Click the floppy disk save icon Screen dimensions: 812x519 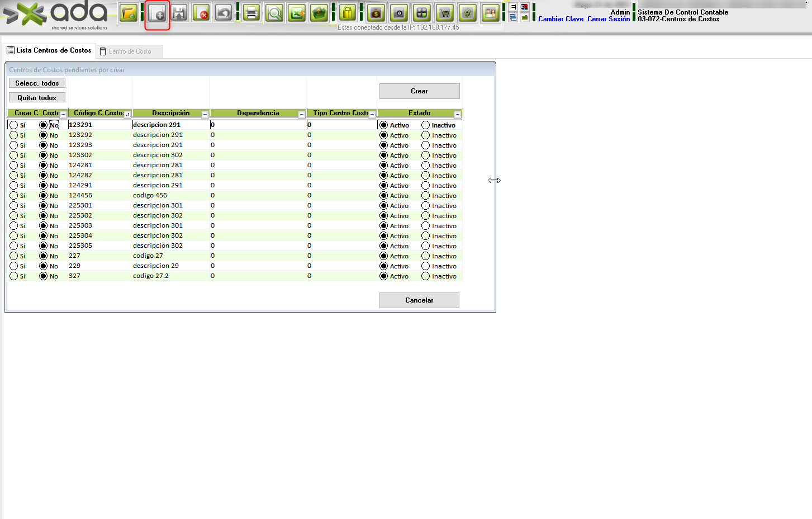[x=179, y=13]
